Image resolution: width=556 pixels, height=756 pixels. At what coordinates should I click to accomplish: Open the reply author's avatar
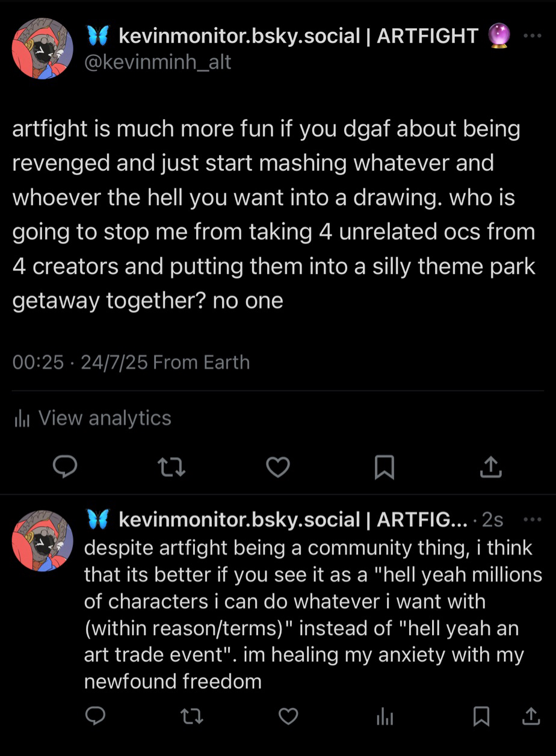tap(42, 540)
